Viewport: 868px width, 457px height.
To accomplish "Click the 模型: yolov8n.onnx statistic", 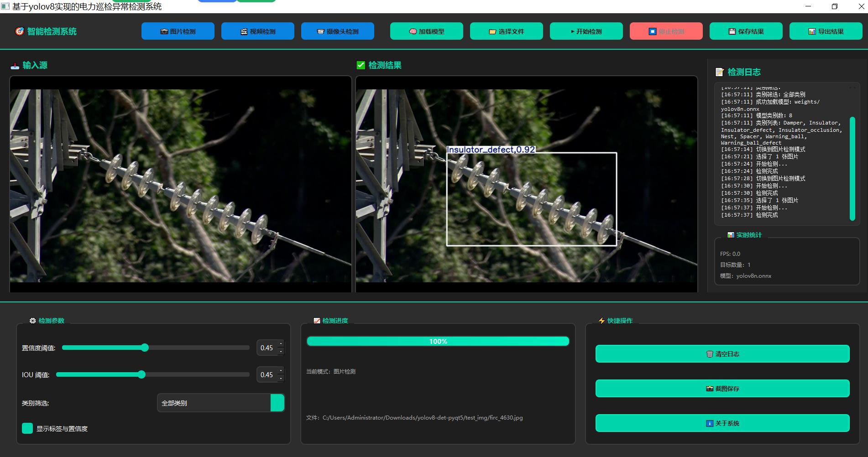I will 746,276.
